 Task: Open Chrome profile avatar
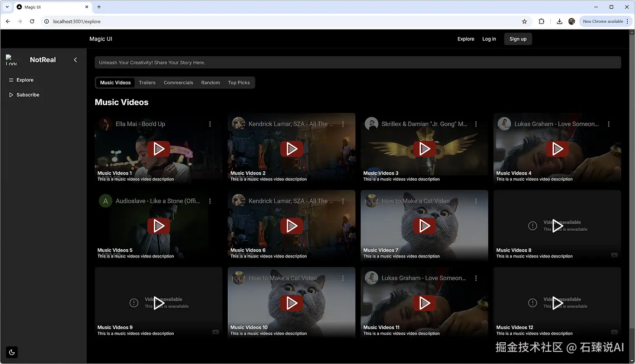[x=571, y=21]
